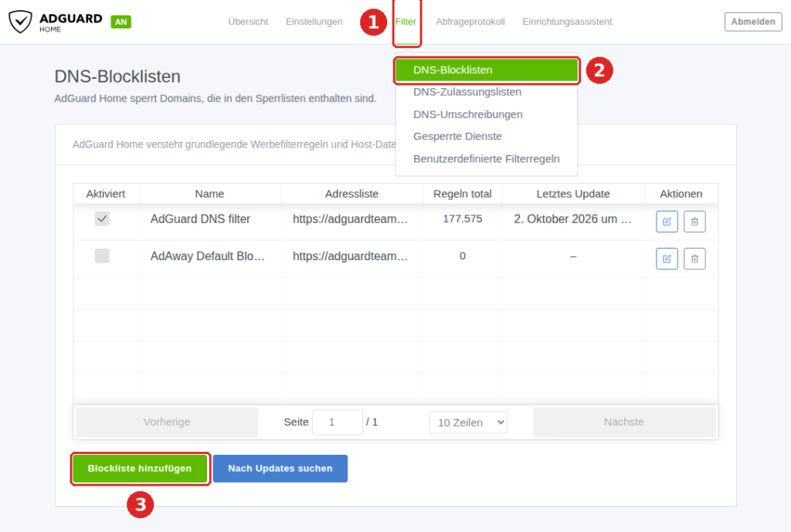This screenshot has height=532, width=791.
Task: Disable the AdGuard DNS filter checkbox
Action: (x=102, y=219)
